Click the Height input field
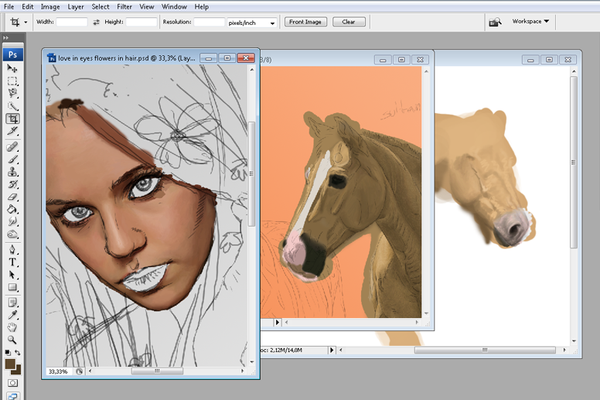600x400 pixels. click(x=141, y=22)
